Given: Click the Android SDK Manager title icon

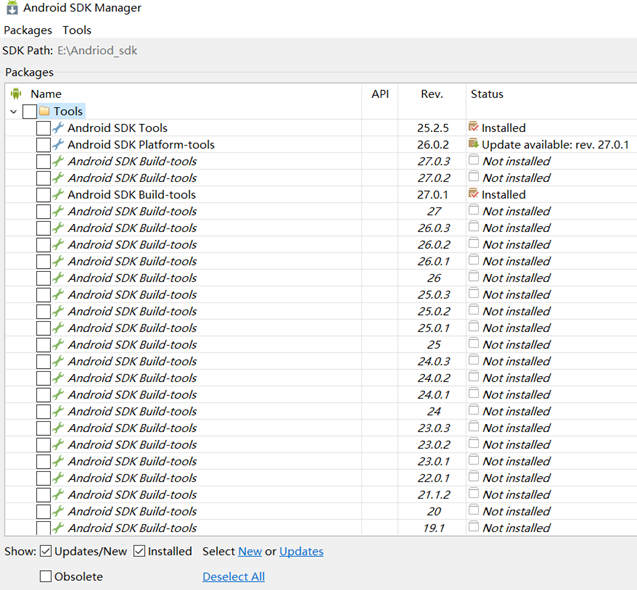Looking at the screenshot, I should coord(12,8).
